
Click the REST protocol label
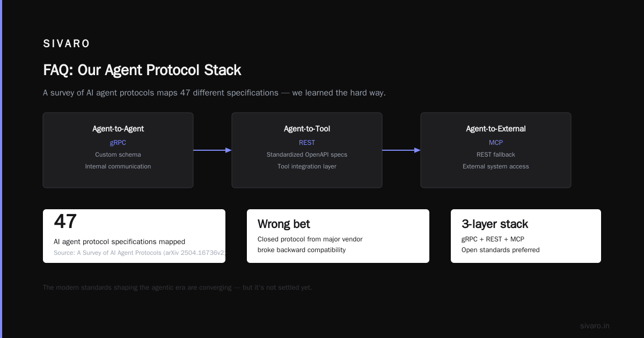coord(307,143)
